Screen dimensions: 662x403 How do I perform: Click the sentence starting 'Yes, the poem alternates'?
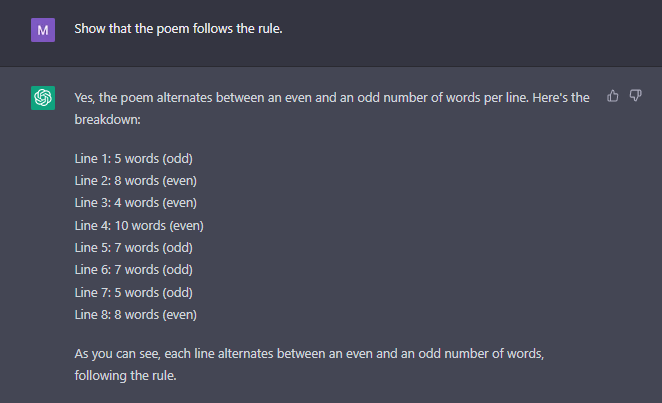[332, 108]
